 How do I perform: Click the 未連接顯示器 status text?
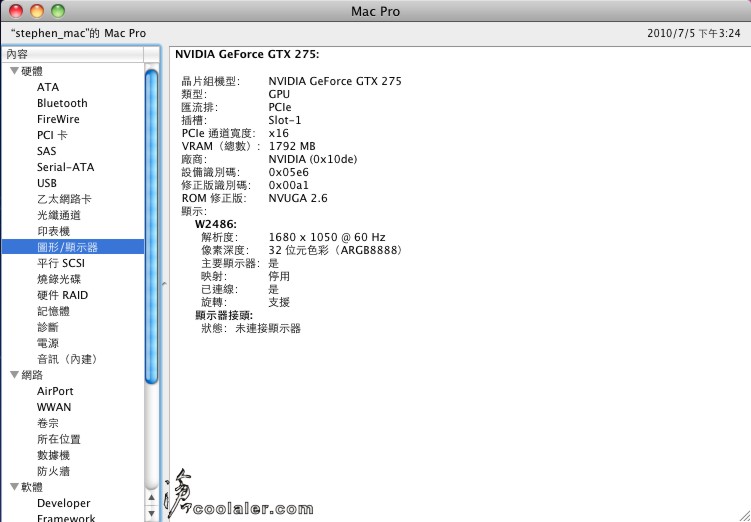(x=268, y=329)
